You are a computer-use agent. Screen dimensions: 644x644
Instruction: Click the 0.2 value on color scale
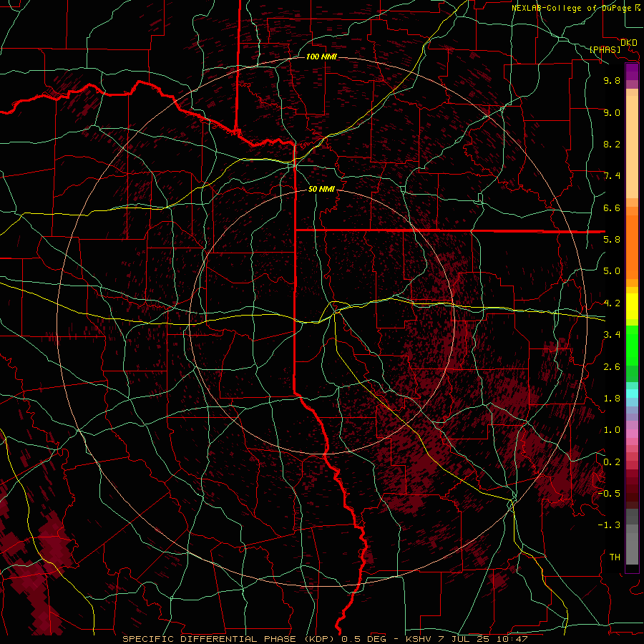point(612,462)
